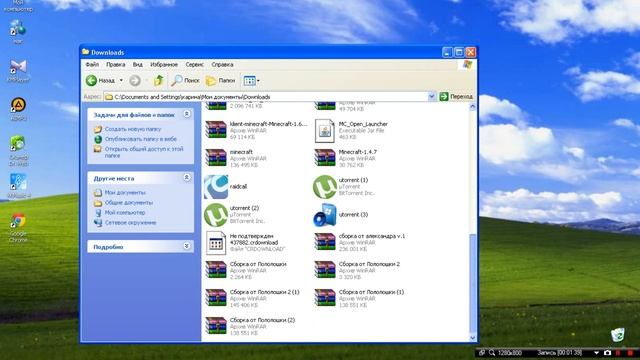640x360 pixels.
Task: Select the 'minecraft' WinRAR archive icon
Action: coord(216,158)
